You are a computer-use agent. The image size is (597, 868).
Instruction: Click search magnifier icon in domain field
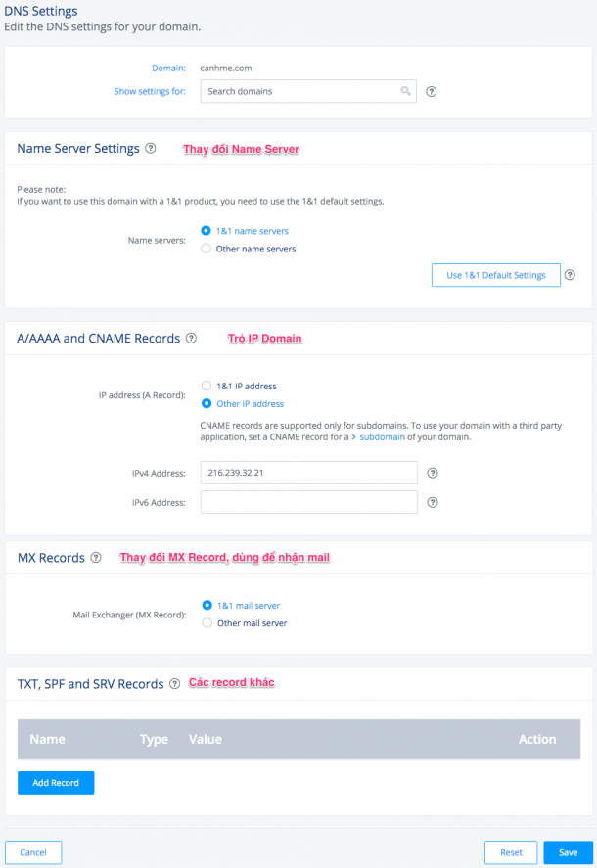pos(405,91)
